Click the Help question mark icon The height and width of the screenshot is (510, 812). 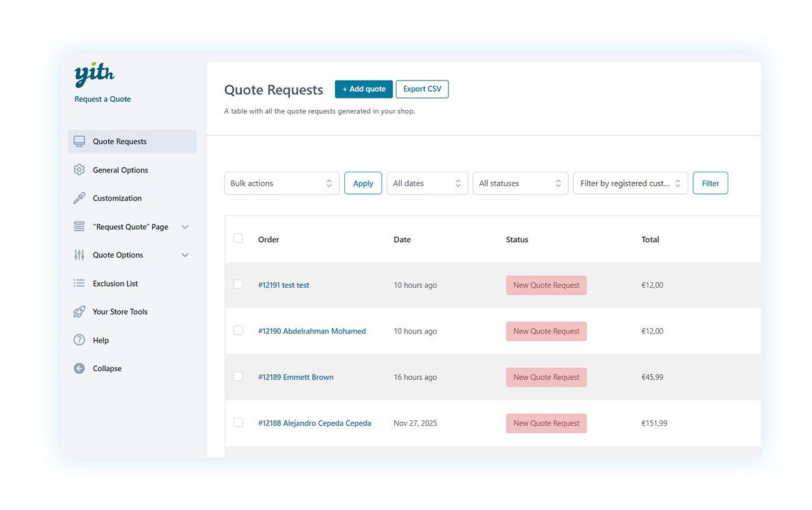(x=79, y=340)
